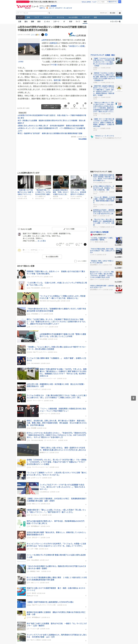Viewport: 138px width, 644px height.
Task: Open 購入履歴 link
Action: pyautogui.click(x=112, y=13)
